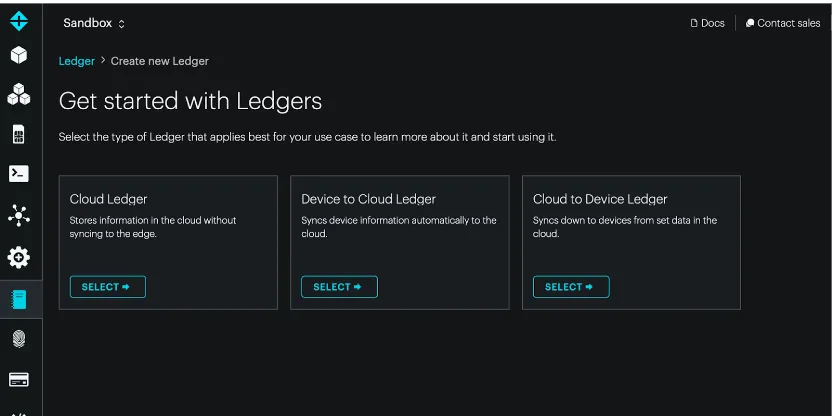
Task: Open the Console terminal icon
Action: pos(19,174)
